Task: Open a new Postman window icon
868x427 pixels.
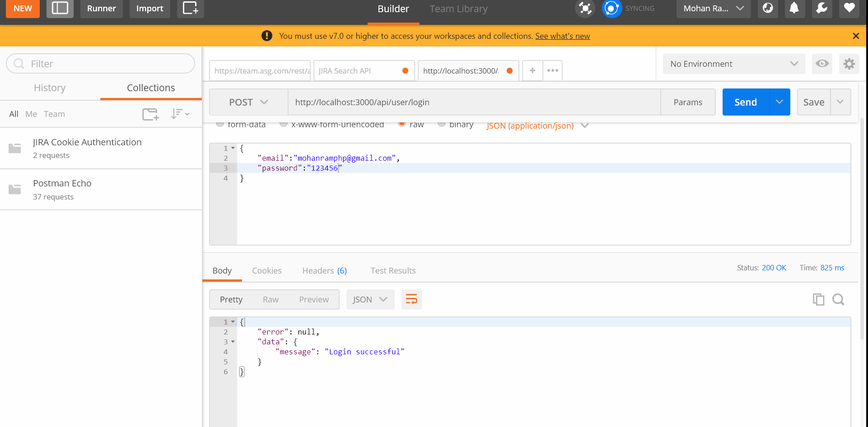Action: click(x=190, y=8)
